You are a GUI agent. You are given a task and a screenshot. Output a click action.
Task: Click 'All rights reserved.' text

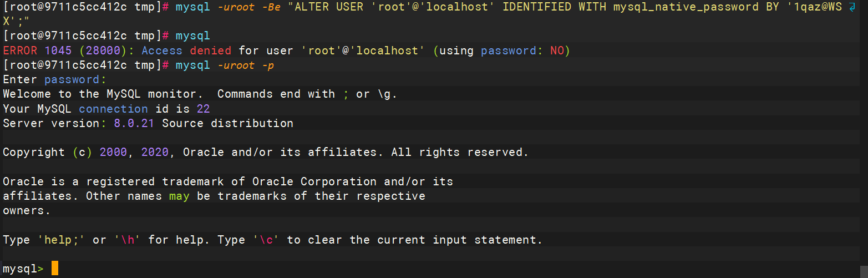pyautogui.click(x=460, y=152)
